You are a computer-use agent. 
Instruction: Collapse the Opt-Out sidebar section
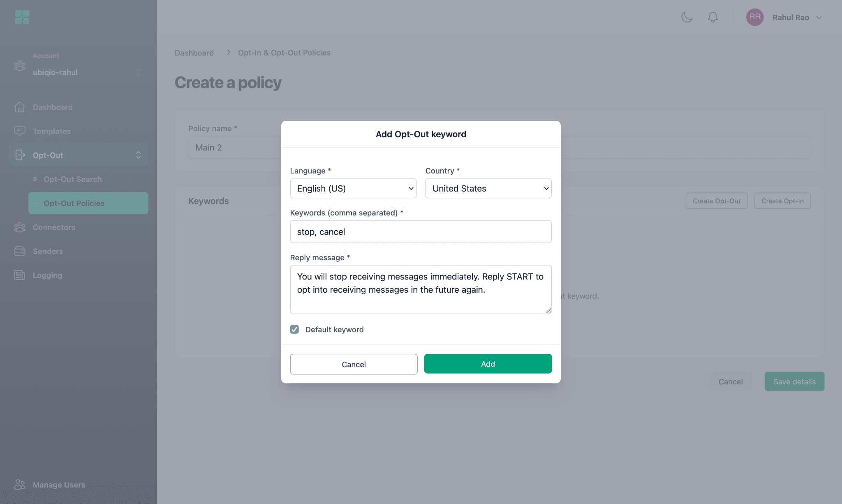click(139, 155)
